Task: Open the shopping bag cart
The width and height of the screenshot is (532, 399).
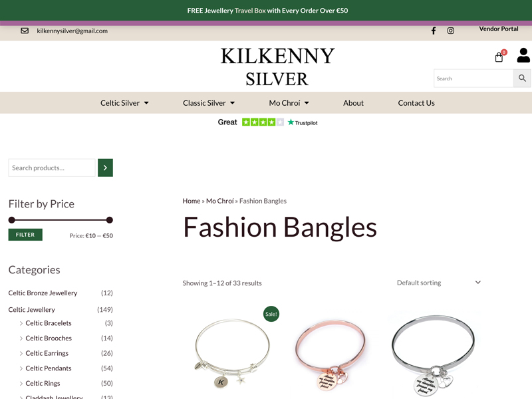Action: [x=500, y=56]
